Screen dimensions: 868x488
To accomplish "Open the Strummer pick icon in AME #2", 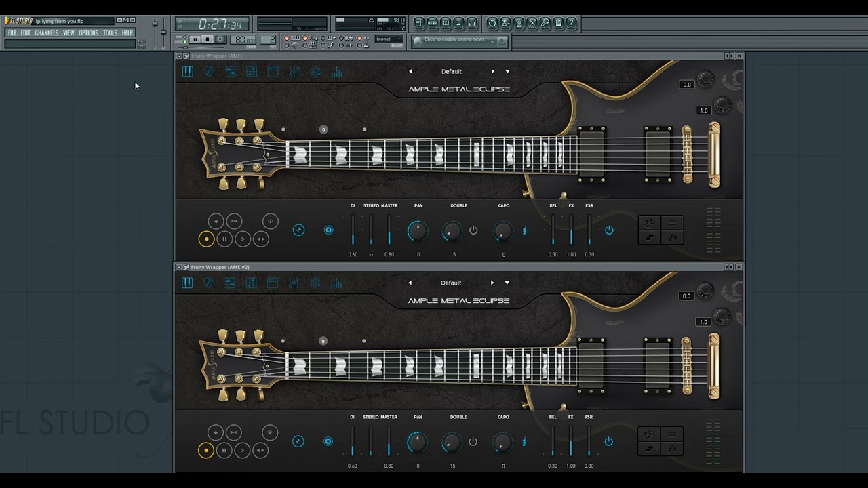I will click(209, 283).
